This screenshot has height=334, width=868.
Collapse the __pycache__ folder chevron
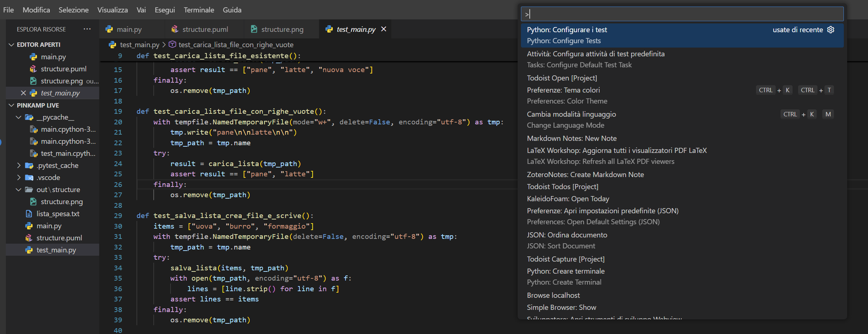pos(19,117)
